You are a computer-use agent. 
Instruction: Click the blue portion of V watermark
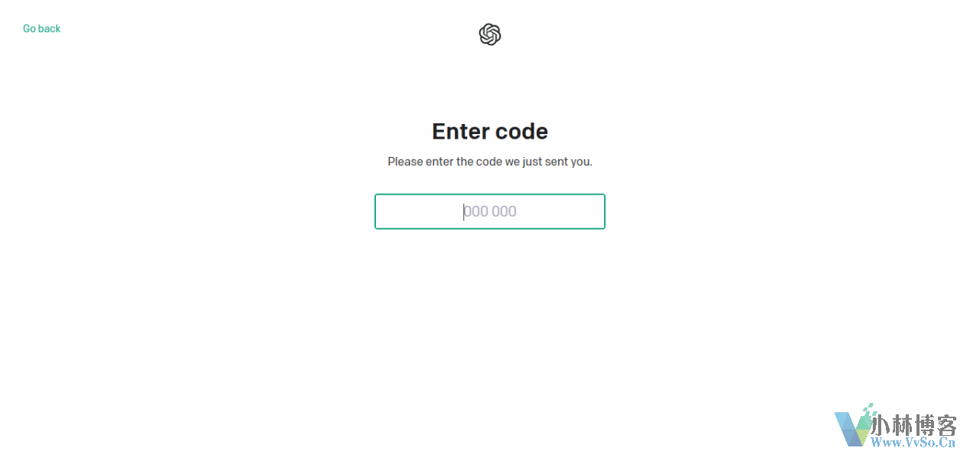coord(846,428)
